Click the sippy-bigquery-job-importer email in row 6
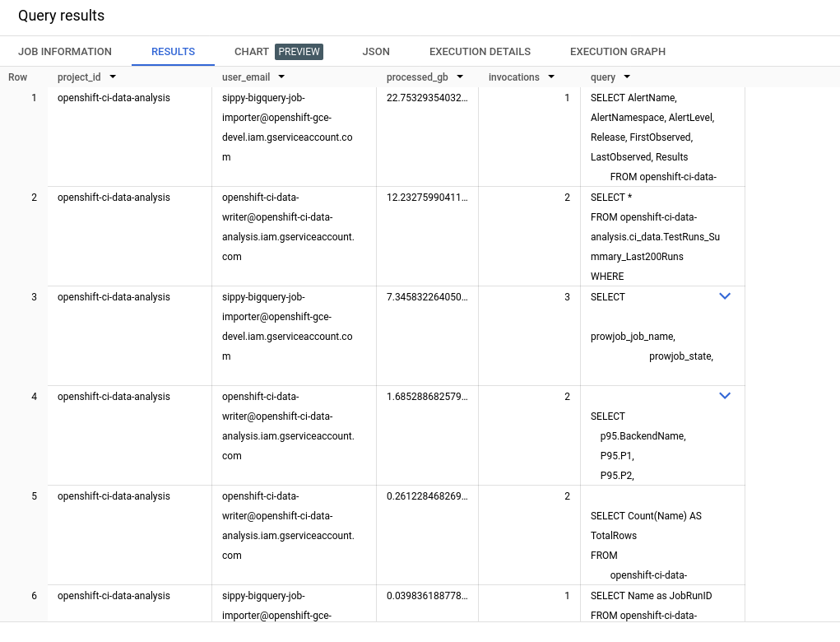The image size is (840, 642). tap(276, 606)
